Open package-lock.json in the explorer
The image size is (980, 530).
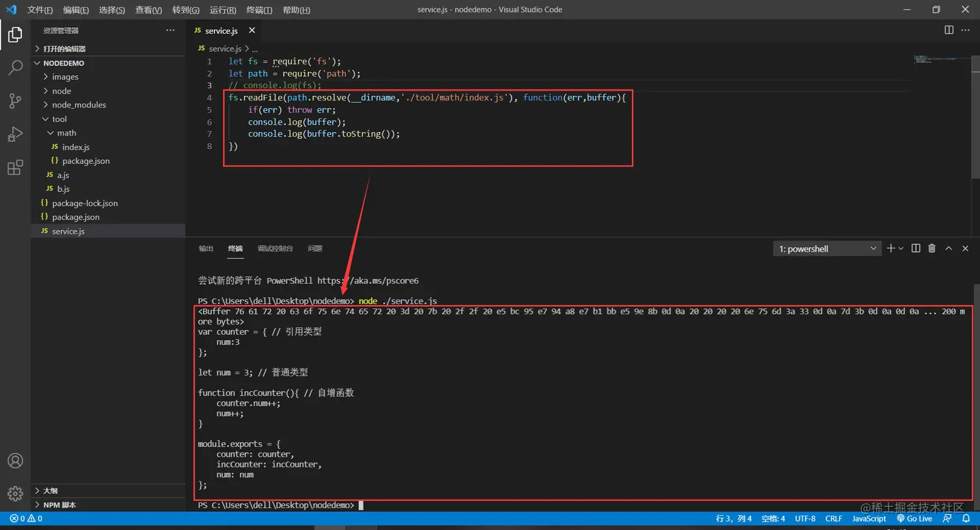[x=108, y=203]
